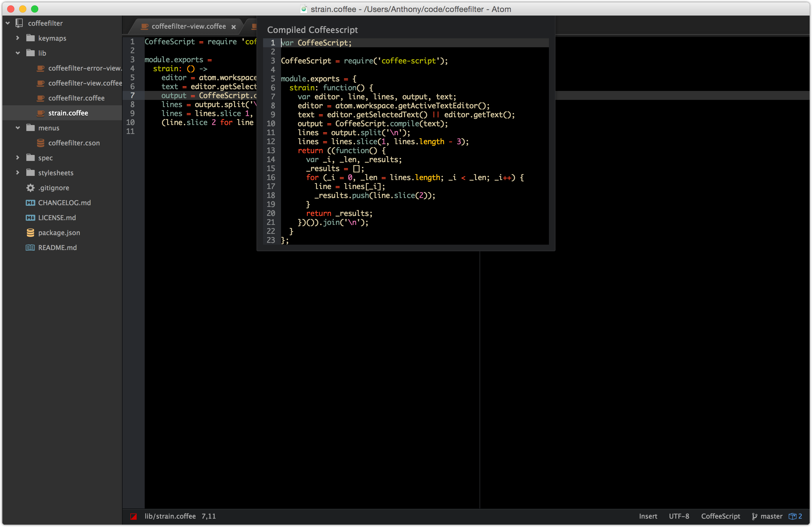Click the menus folder icon
The height and width of the screenshot is (527, 812).
pyautogui.click(x=31, y=128)
